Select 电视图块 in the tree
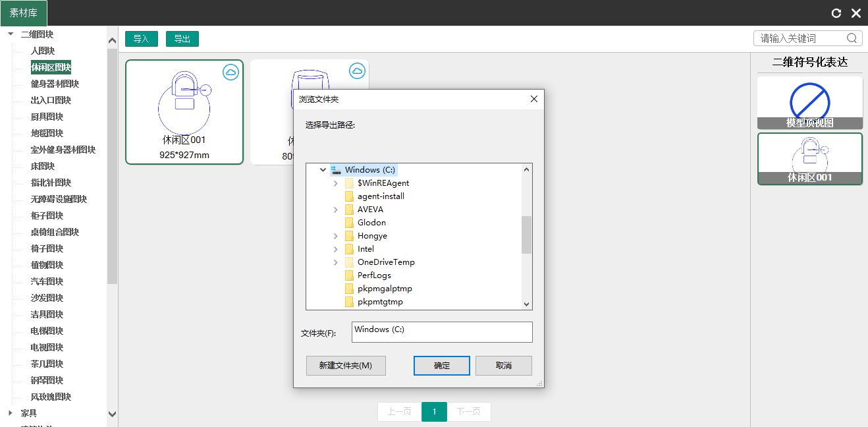This screenshot has width=868, height=427. [47, 347]
